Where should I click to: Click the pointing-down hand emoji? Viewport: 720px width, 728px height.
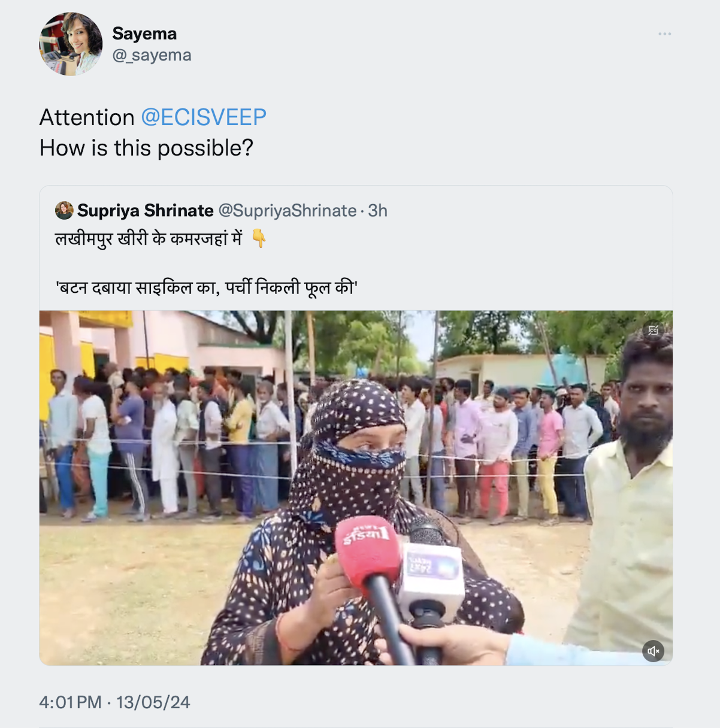click(259, 238)
